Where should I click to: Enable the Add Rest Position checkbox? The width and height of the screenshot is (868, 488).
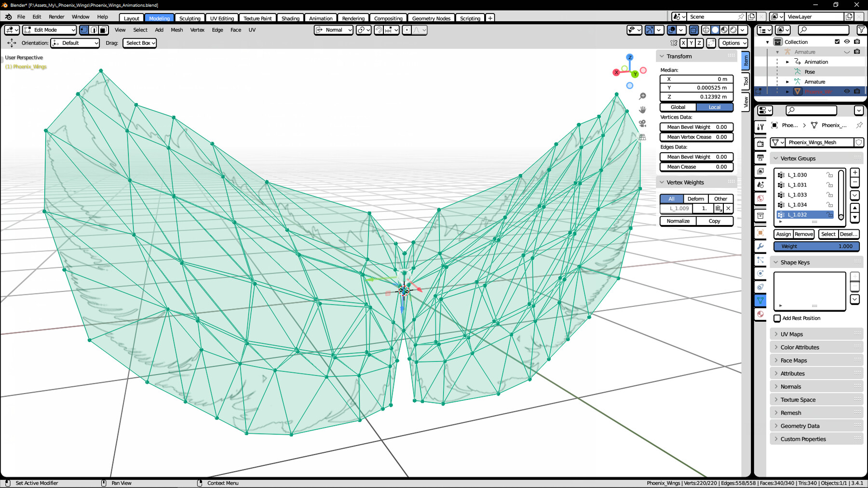[777, 318]
